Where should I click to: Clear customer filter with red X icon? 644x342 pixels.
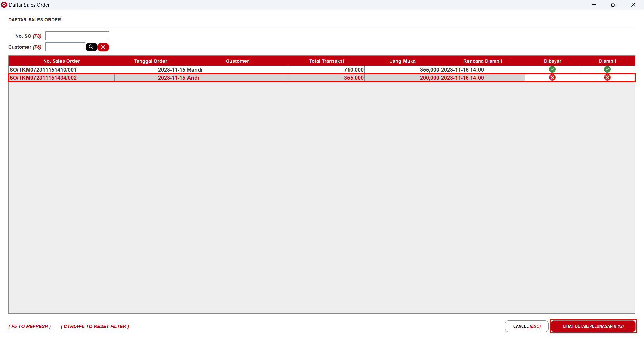point(103,47)
